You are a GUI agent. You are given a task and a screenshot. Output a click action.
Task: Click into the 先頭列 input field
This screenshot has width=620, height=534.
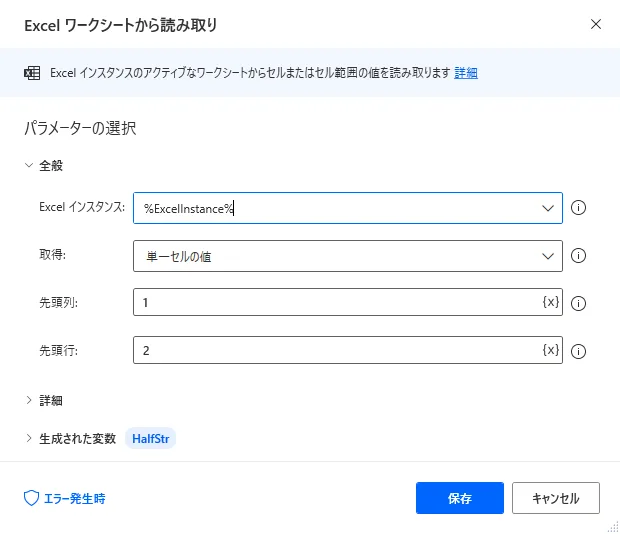(335, 302)
